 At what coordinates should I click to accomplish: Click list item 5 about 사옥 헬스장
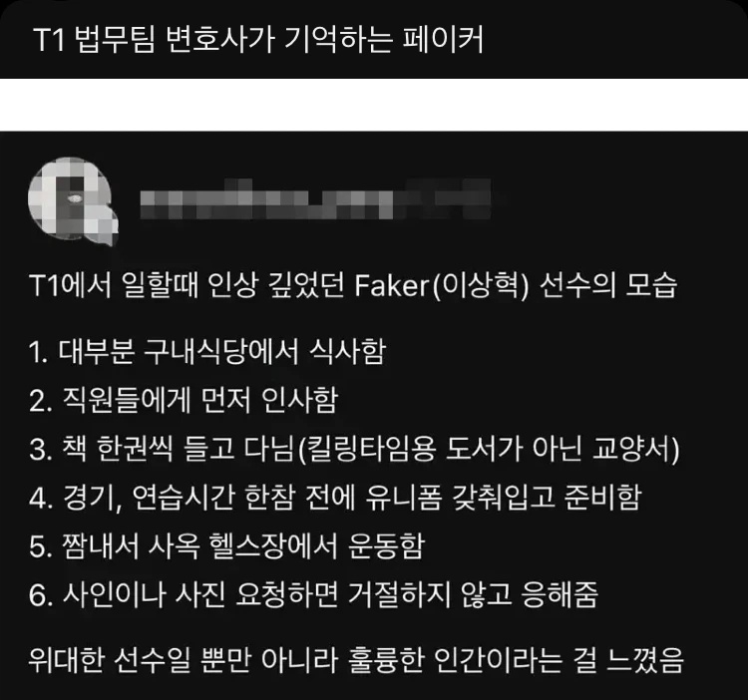click(x=226, y=546)
